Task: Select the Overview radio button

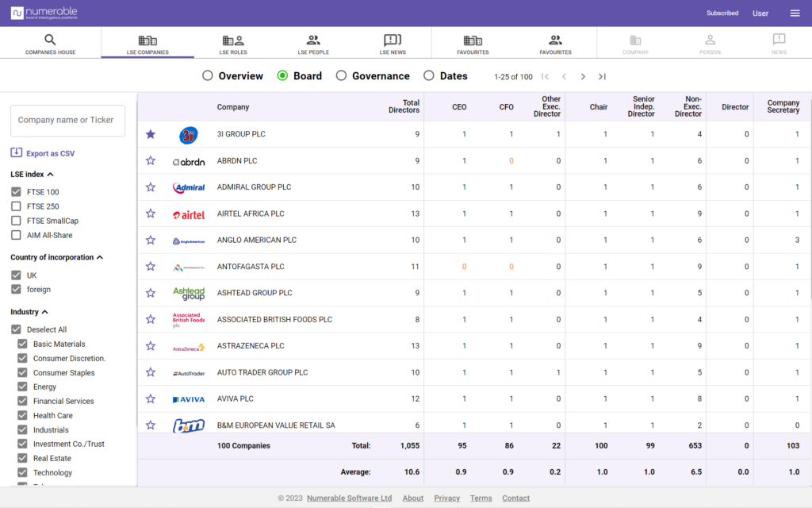Action: (x=208, y=75)
